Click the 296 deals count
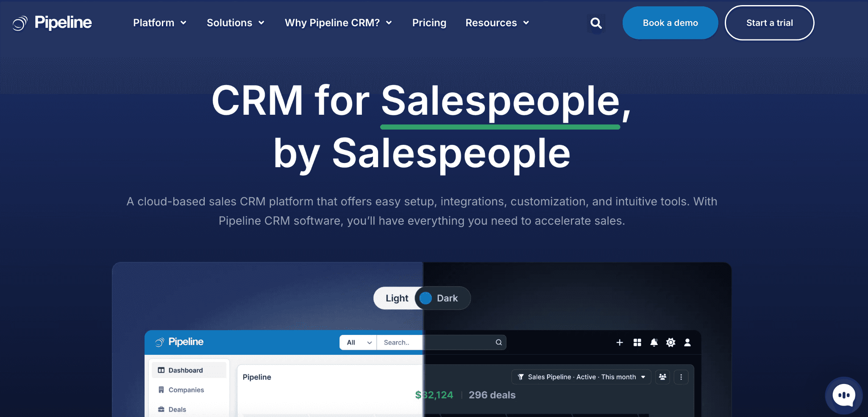 [x=492, y=395]
